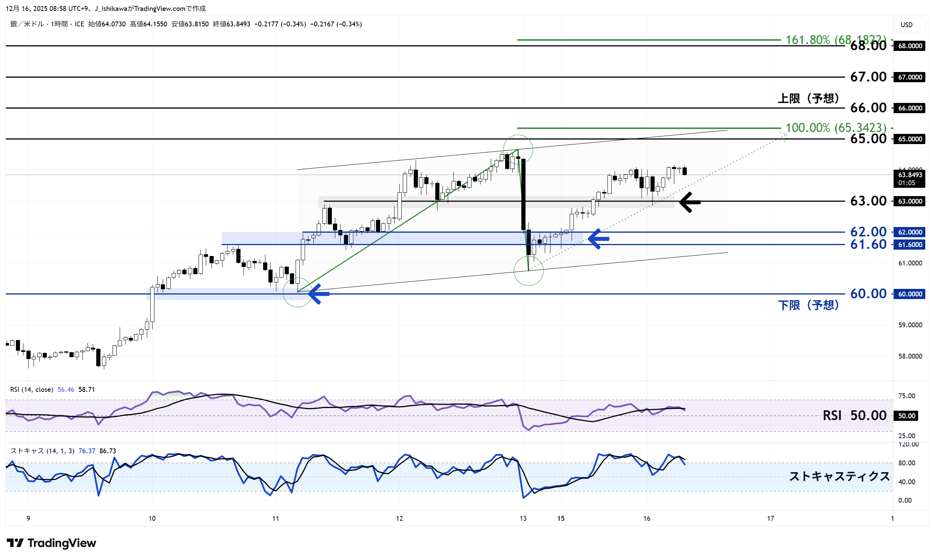The image size is (934, 560).
Task: Click the black arrow pointing at 63.00
Action: coord(690,202)
